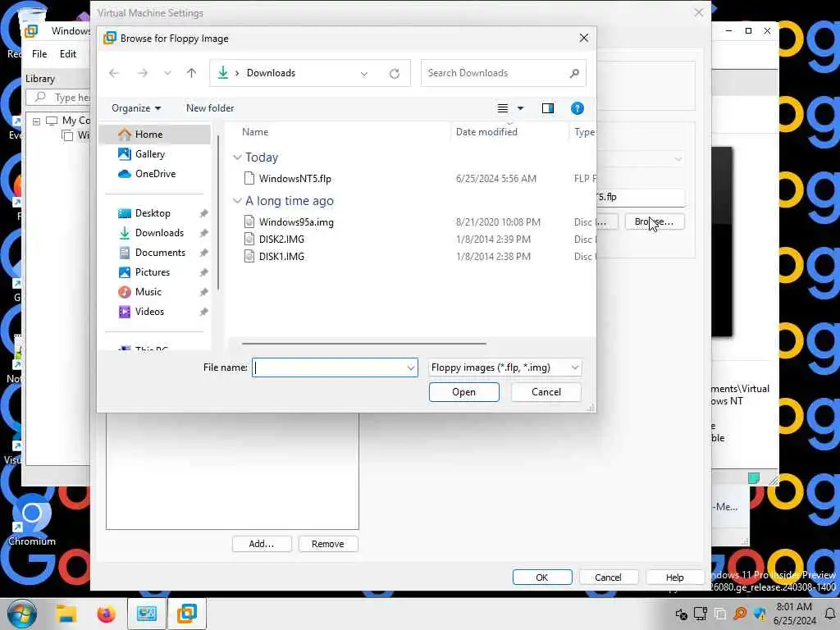The height and width of the screenshot is (630, 840).
Task: Open the Edit menu in VMware window
Action: 67,54
